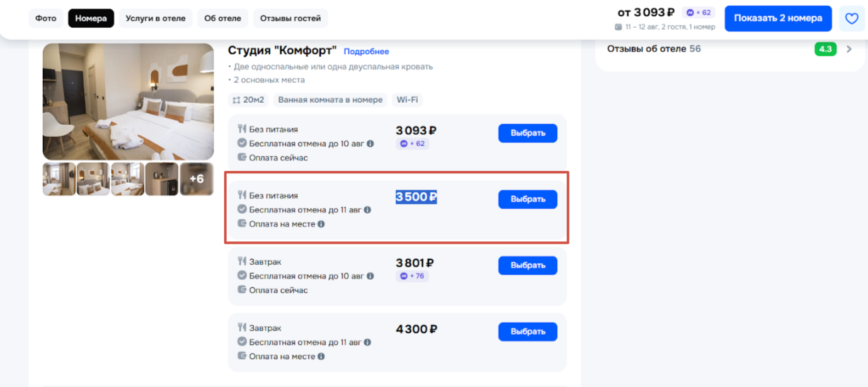Open info icon next to 'Оплата на месте' in 3500 ₽ rate
The image size is (868, 387).
tap(321, 224)
